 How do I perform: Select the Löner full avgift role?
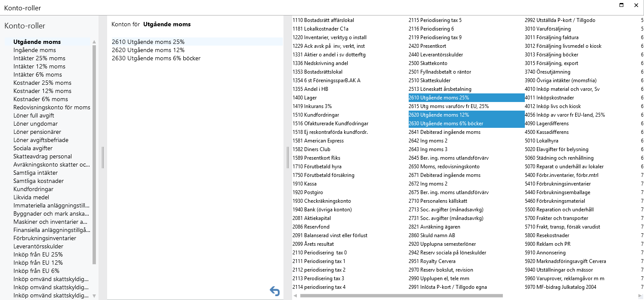[x=34, y=115]
